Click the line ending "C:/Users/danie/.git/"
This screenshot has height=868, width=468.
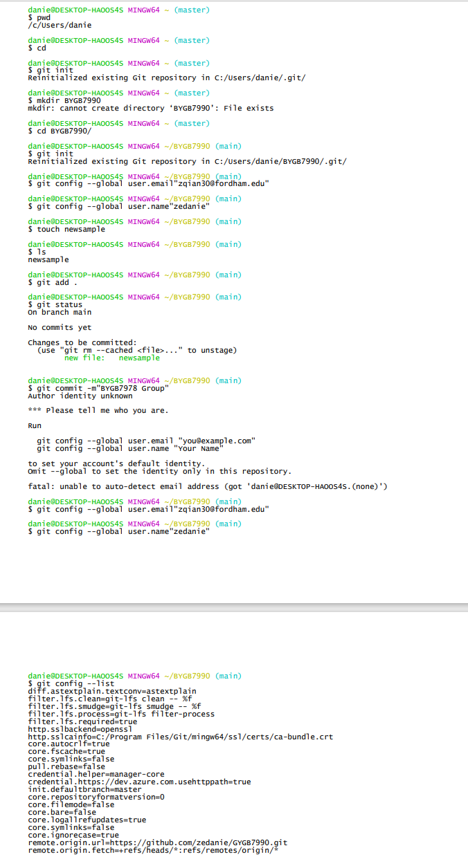(166, 78)
